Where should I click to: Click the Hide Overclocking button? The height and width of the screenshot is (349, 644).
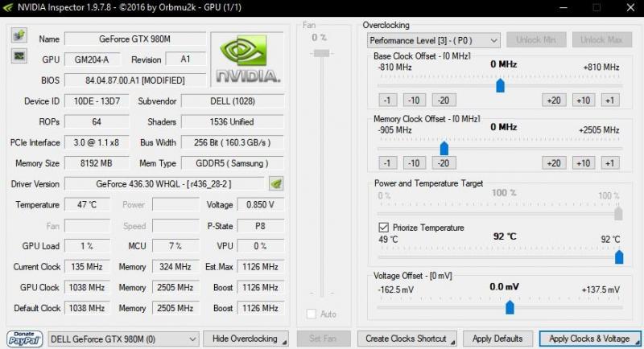pyautogui.click(x=246, y=339)
